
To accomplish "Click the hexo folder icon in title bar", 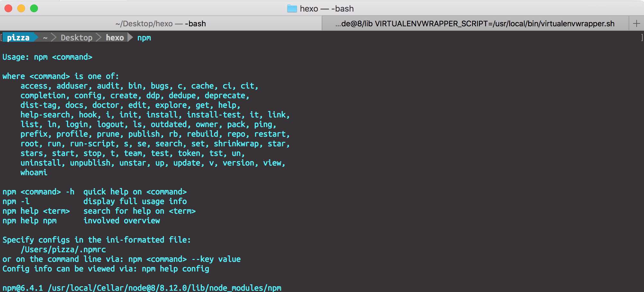I will (x=292, y=9).
